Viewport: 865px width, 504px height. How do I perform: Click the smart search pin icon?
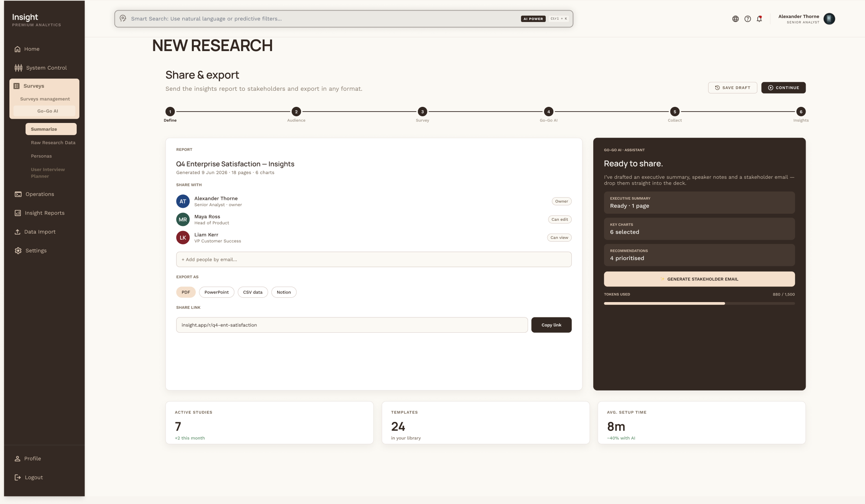pyautogui.click(x=123, y=18)
